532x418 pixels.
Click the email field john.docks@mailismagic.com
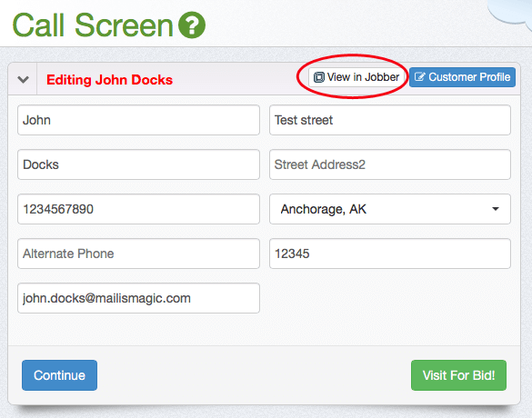(x=138, y=298)
